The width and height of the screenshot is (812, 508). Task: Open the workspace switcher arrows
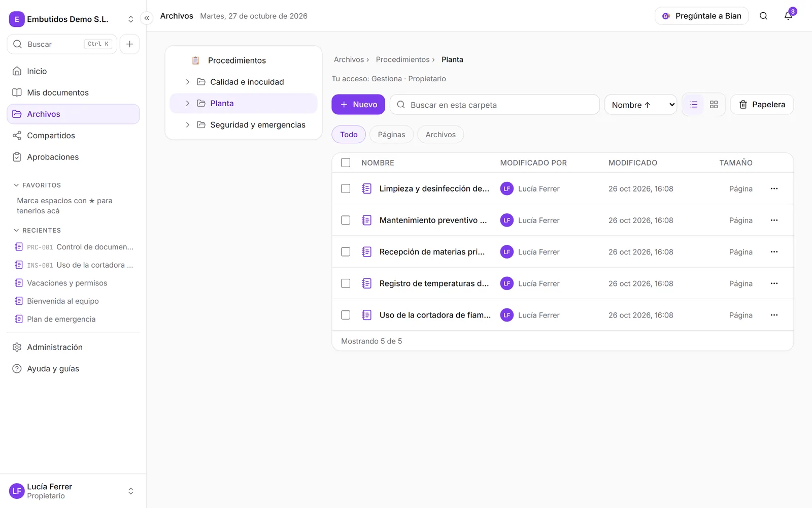click(x=130, y=19)
